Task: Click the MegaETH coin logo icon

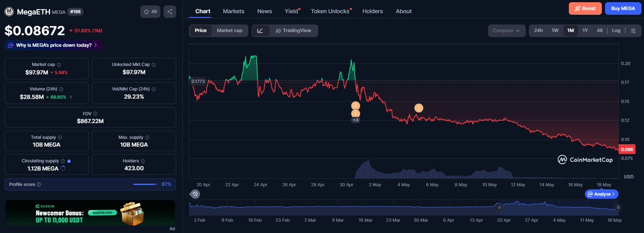Action: click(x=9, y=11)
